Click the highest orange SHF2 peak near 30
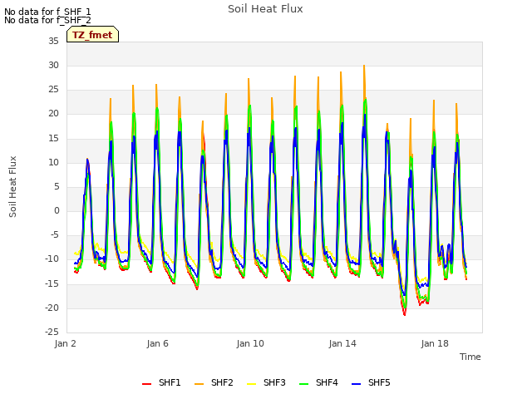This screenshot has width=532, height=399. coord(364,66)
